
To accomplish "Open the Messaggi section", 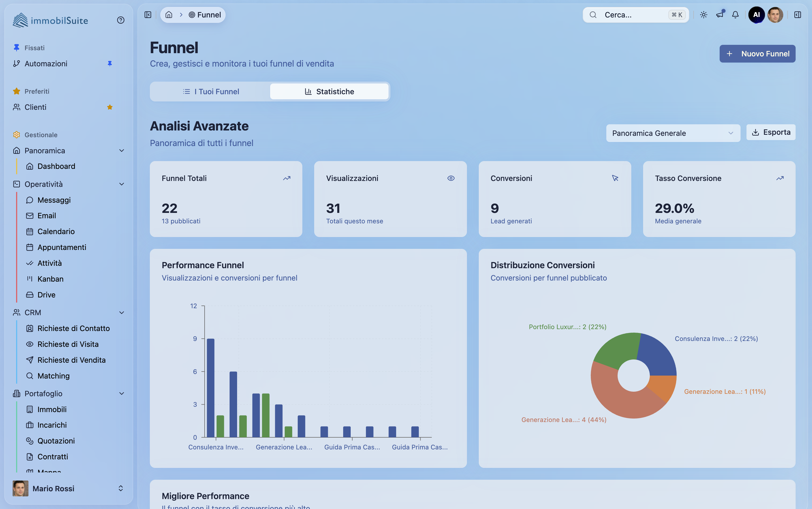I will (54, 200).
